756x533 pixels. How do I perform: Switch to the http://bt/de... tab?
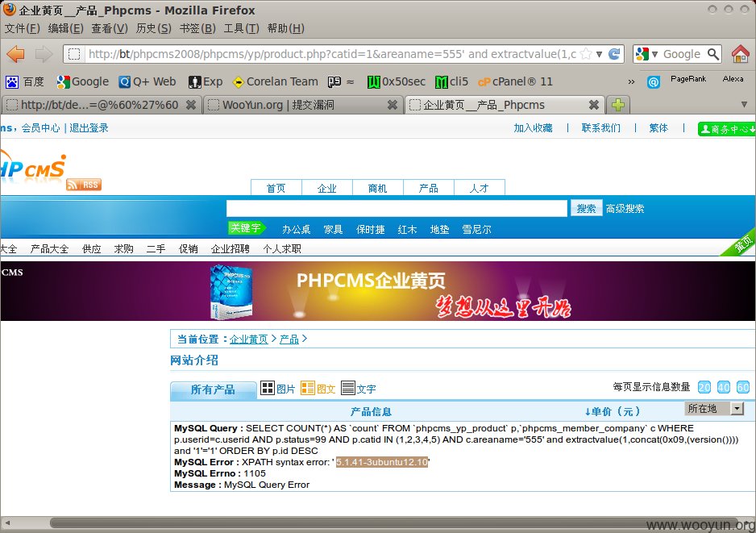[102, 105]
